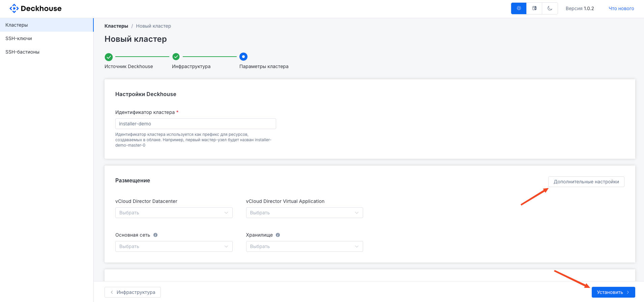The image size is (644, 302).
Task: Click the Источник Deckhouse step checkmark
Action: coord(109,57)
